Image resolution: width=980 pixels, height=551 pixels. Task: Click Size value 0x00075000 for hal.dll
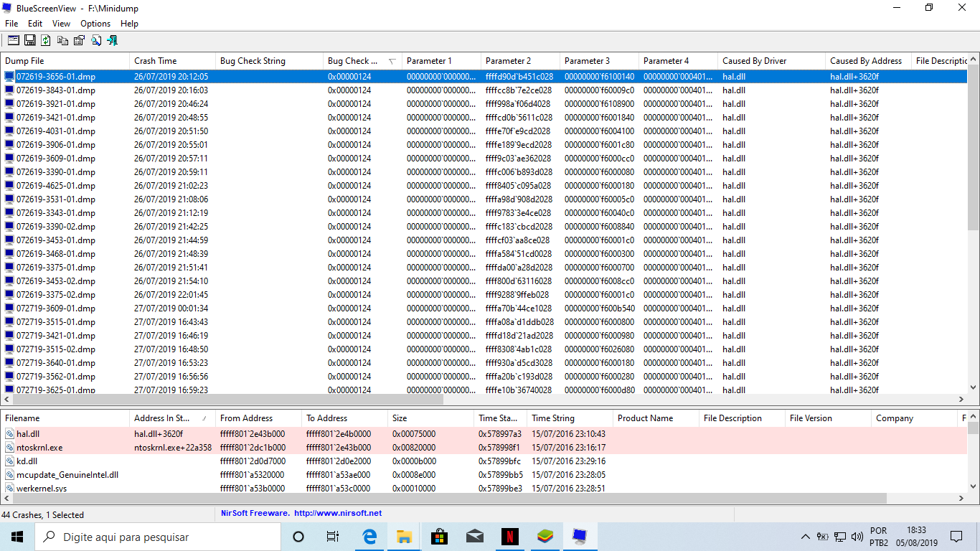pos(413,434)
